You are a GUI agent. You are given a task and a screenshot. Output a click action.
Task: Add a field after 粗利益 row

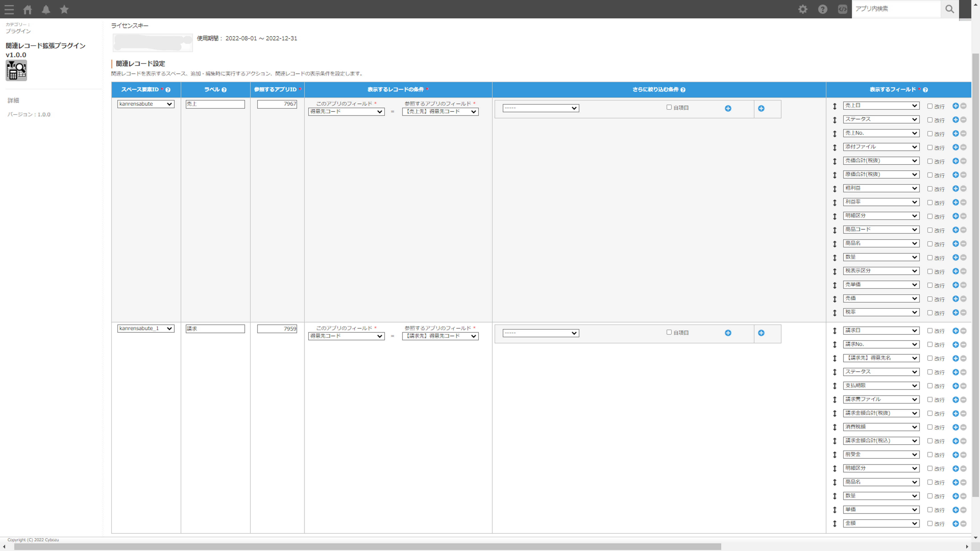point(955,189)
